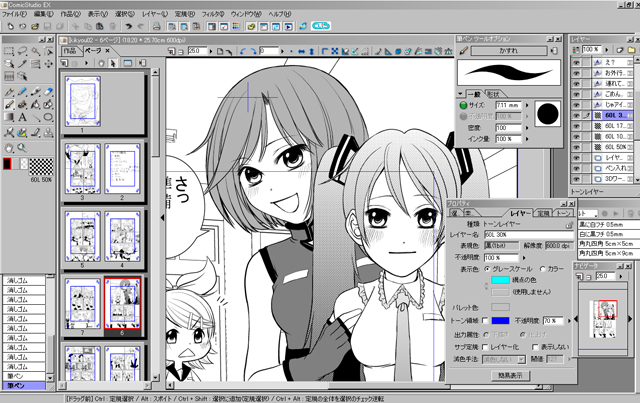The height and width of the screenshot is (403, 640).
Task: Rotate the canvas view right
Action: (x=253, y=51)
